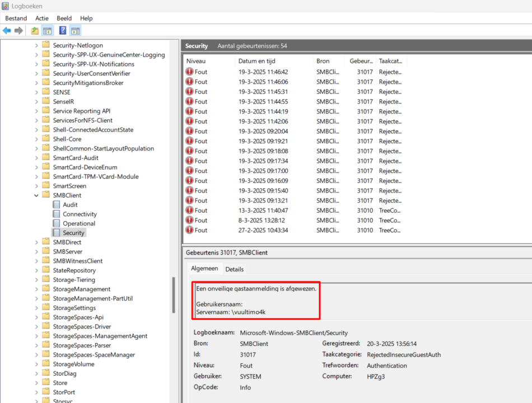Select the Audit log under SMBClient
The width and height of the screenshot is (532, 403).
pyautogui.click(x=70, y=205)
